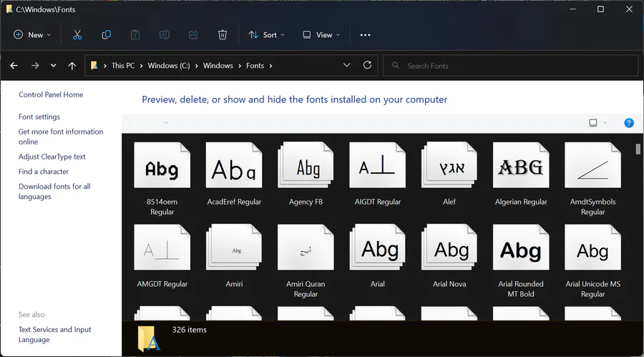This screenshot has width=644, height=357.
Task: Open the View dropdown menu
Action: tap(321, 35)
